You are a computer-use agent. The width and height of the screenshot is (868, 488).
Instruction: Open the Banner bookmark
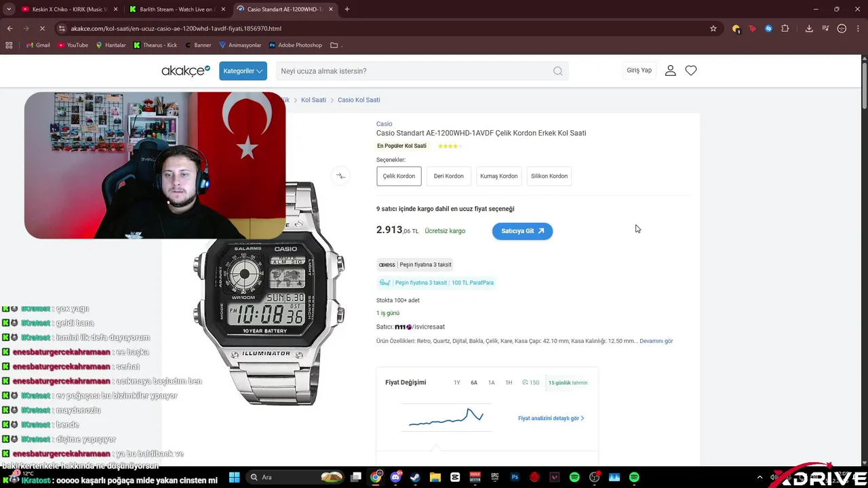click(198, 45)
